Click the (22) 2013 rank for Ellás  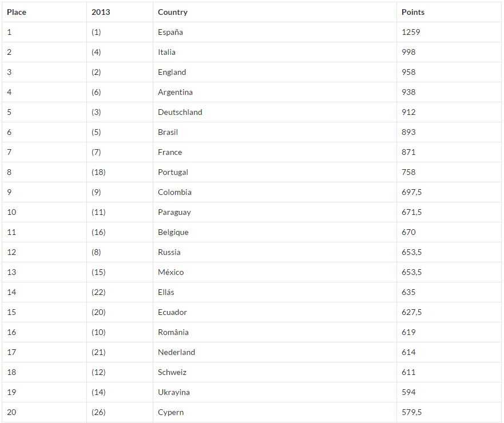tap(98, 292)
